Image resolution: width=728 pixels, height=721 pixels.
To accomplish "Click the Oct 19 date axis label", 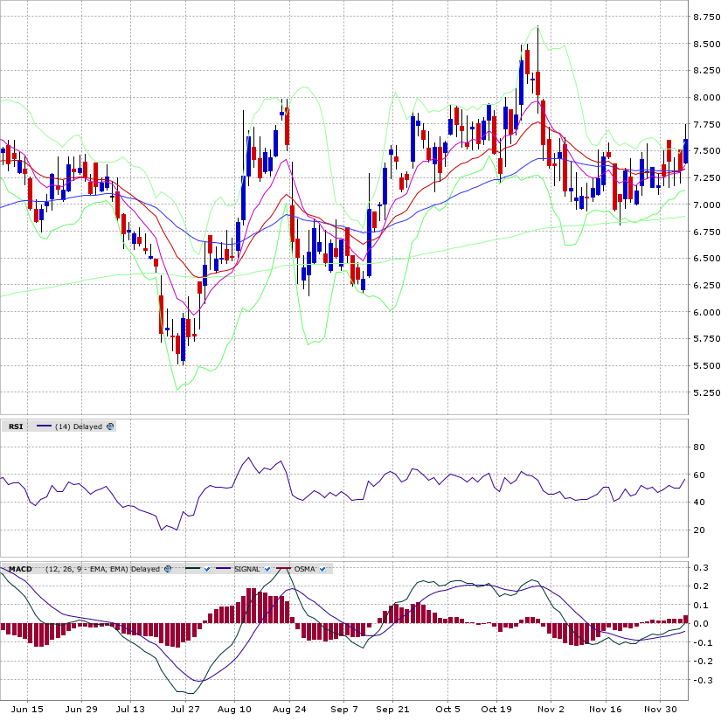I will 496,710.
